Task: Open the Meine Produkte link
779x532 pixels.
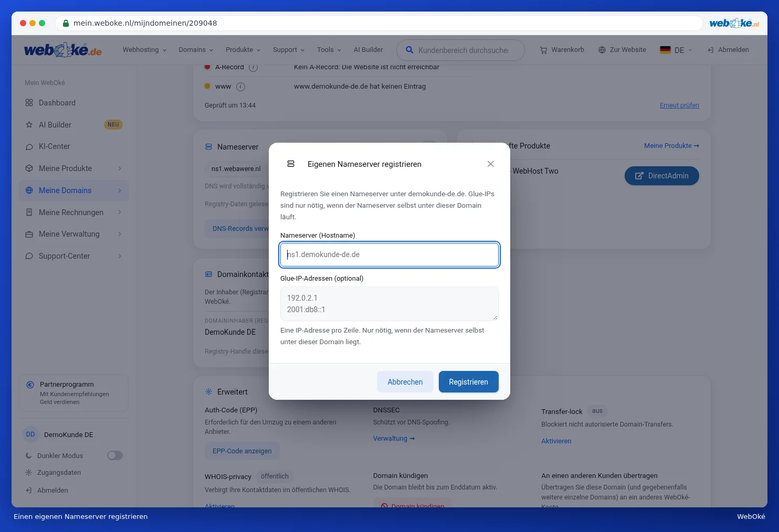Action: coord(671,146)
